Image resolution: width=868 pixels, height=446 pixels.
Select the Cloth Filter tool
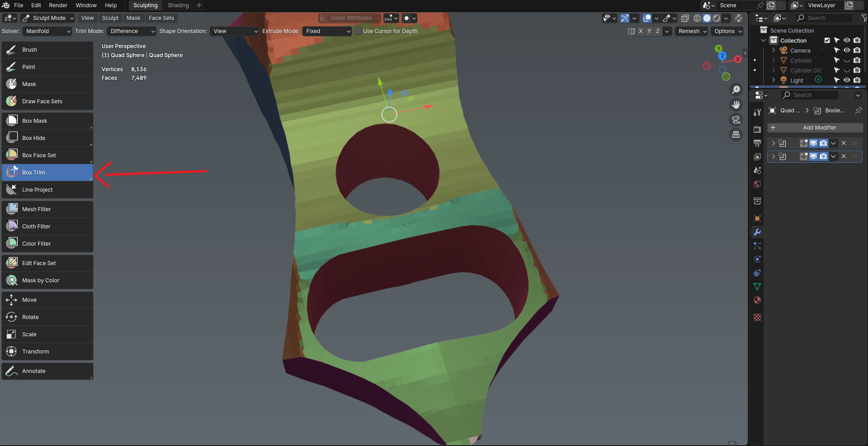click(x=47, y=227)
